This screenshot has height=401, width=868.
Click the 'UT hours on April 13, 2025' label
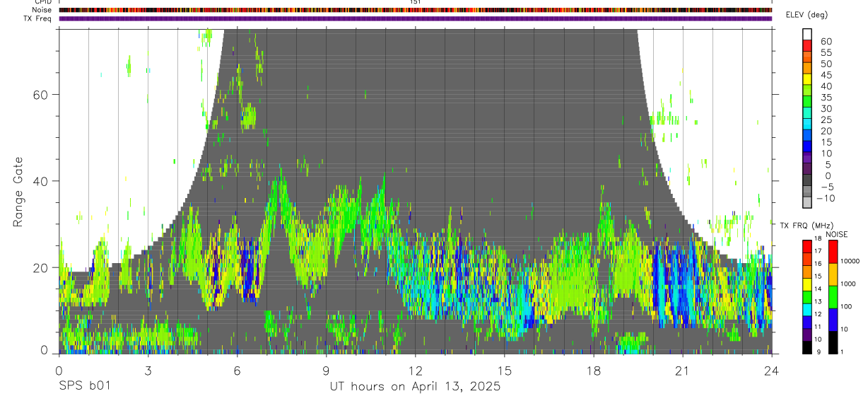[x=415, y=387]
